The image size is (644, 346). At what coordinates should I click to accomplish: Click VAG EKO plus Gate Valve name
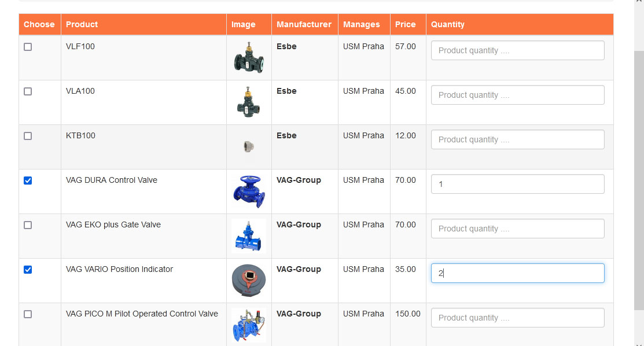click(x=113, y=224)
